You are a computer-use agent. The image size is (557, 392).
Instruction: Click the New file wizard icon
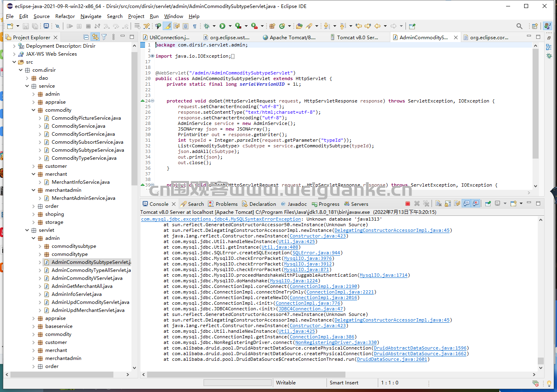coord(10,26)
